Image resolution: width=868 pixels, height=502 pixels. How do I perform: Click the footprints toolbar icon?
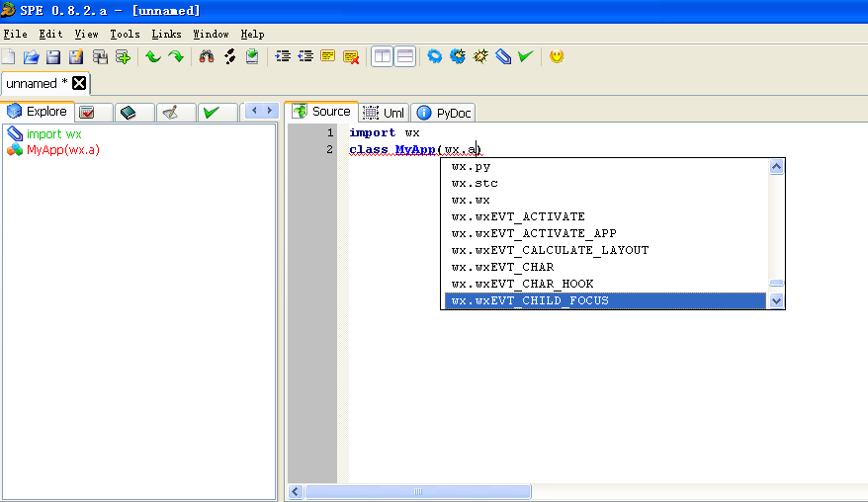click(x=229, y=56)
